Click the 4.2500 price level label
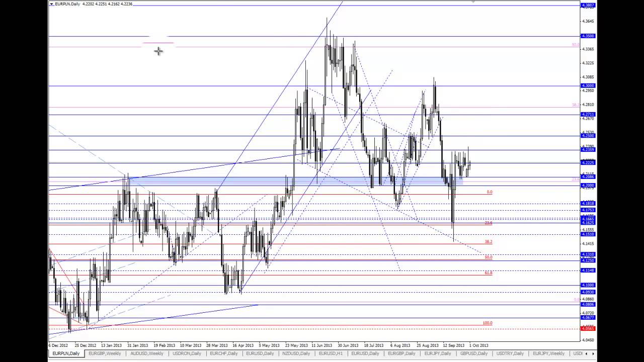 588,136
